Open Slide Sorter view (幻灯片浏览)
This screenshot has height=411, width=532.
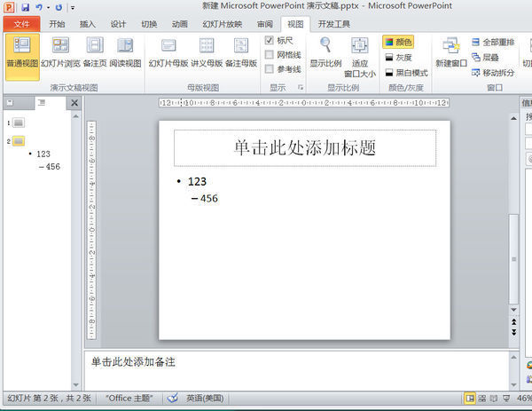click(x=60, y=52)
